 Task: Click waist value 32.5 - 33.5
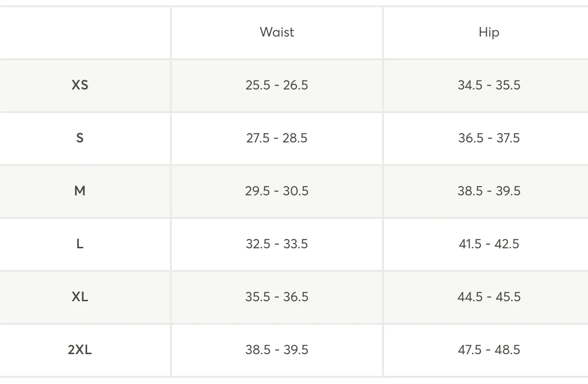tap(277, 244)
